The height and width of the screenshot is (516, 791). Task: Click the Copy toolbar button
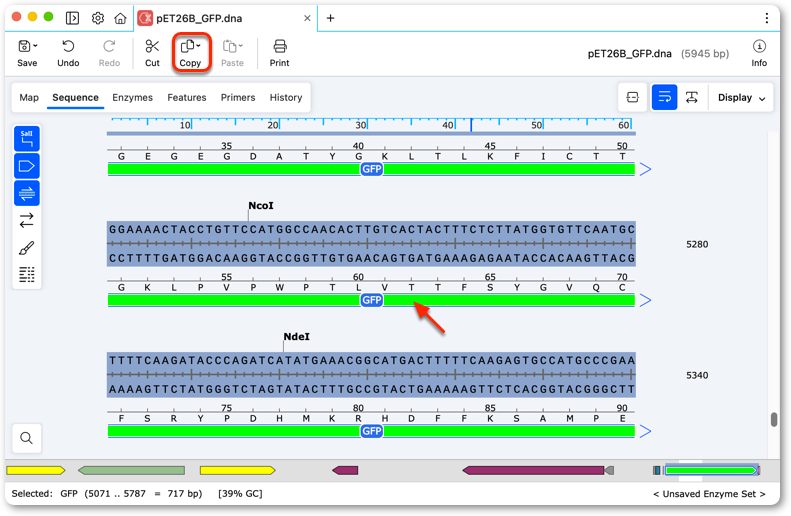point(190,53)
